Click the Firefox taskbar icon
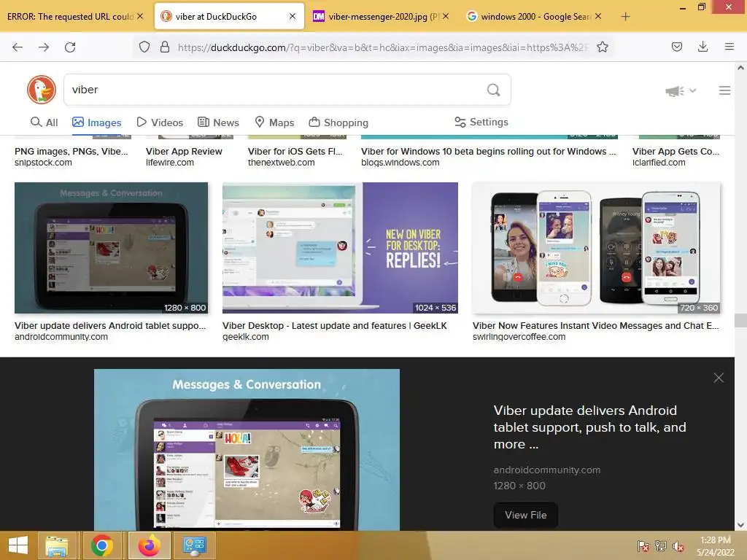The width and height of the screenshot is (747, 560). (150, 545)
